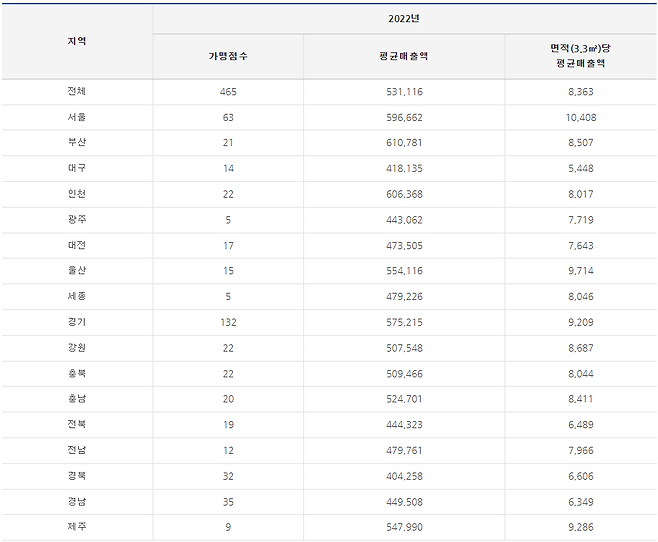Select the 제주 region cell
This screenshot has height=542, width=658.
[x=76, y=527]
